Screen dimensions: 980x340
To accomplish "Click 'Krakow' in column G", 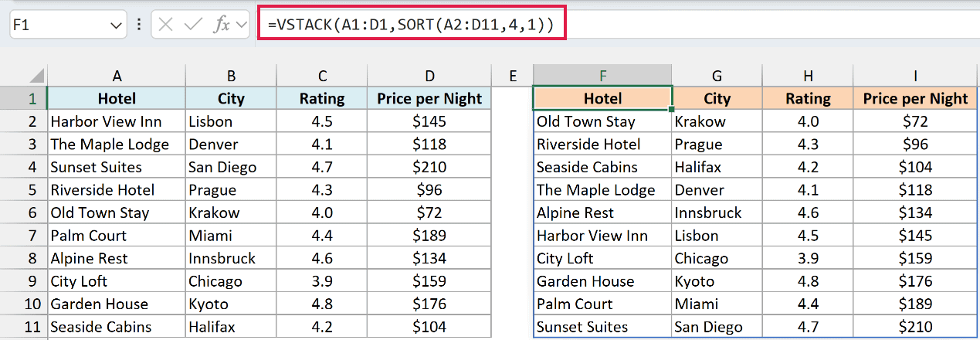I will [700, 121].
